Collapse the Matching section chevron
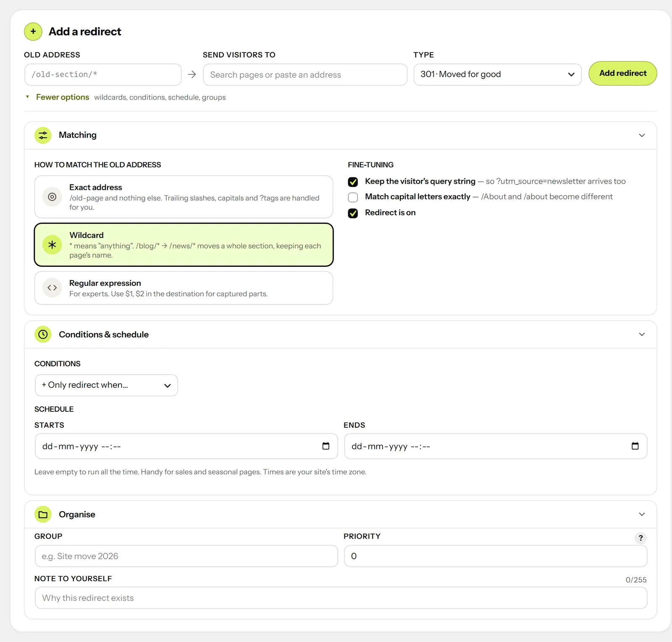Viewport: 672px width, 642px height. [642, 135]
